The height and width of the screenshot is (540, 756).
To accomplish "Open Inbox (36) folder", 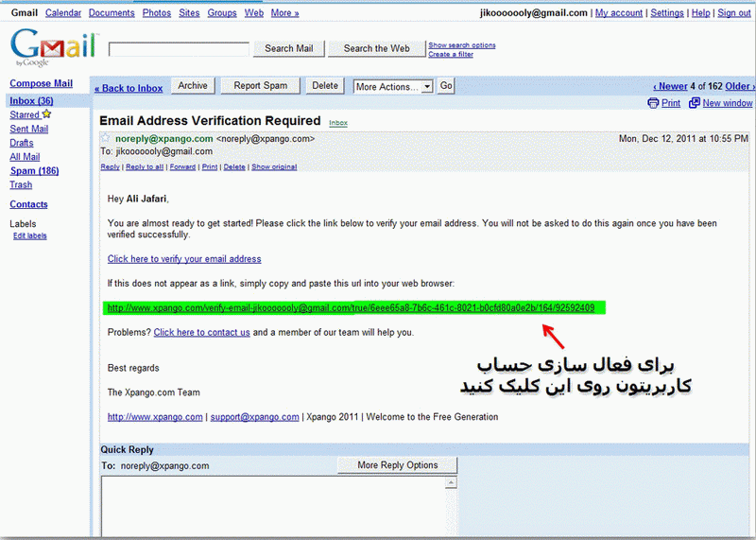I will click(x=31, y=101).
